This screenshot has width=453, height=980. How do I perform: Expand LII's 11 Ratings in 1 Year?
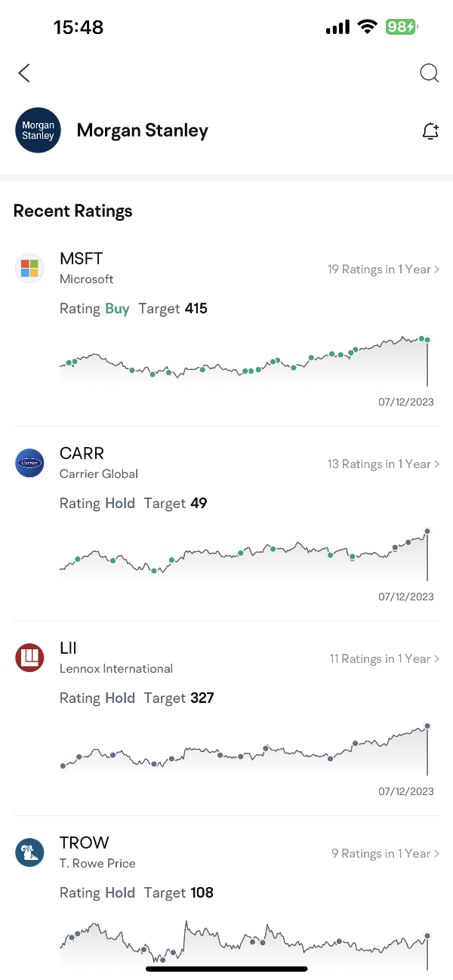coord(384,659)
